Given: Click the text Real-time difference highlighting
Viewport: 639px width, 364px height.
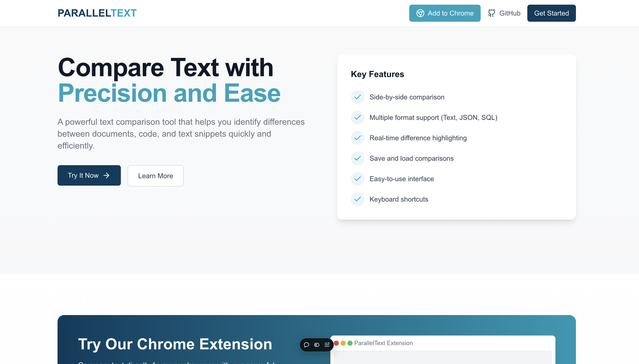Looking at the screenshot, I should tap(418, 138).
